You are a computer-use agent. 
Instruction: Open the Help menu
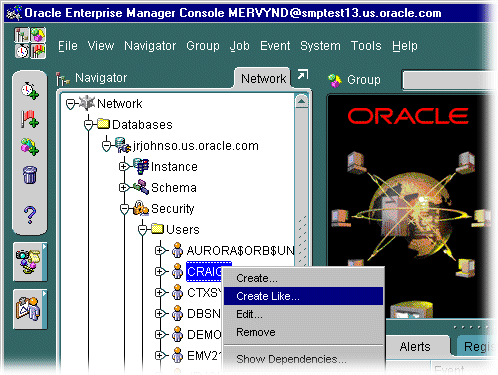coord(405,46)
